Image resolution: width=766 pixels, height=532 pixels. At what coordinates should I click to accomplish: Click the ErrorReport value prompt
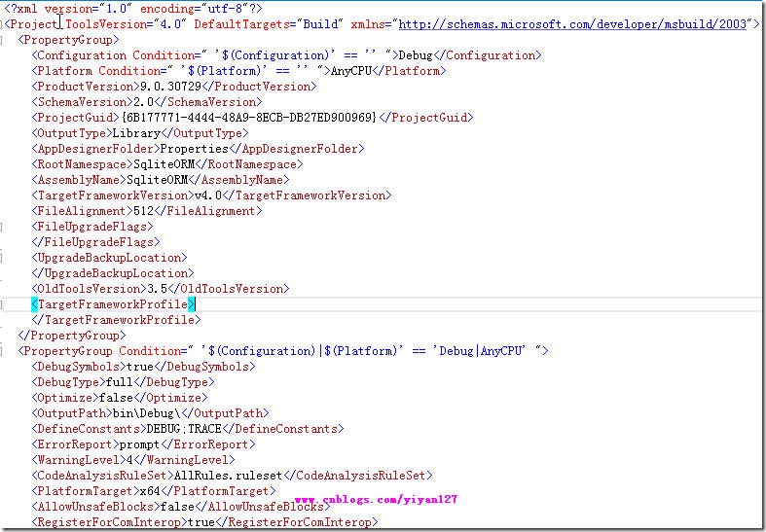(x=140, y=444)
